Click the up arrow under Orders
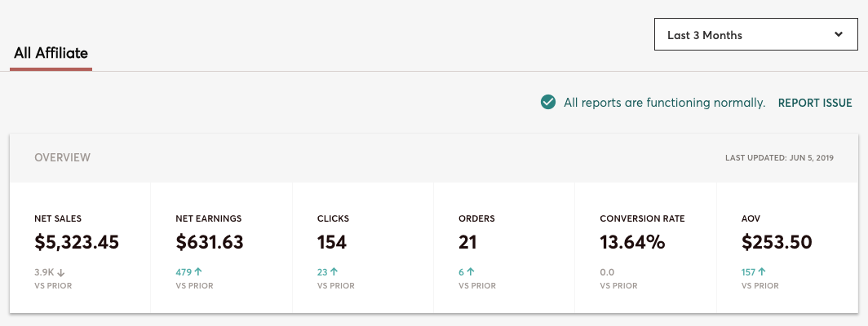Screen dimensions: 868x326 [x=471, y=272]
